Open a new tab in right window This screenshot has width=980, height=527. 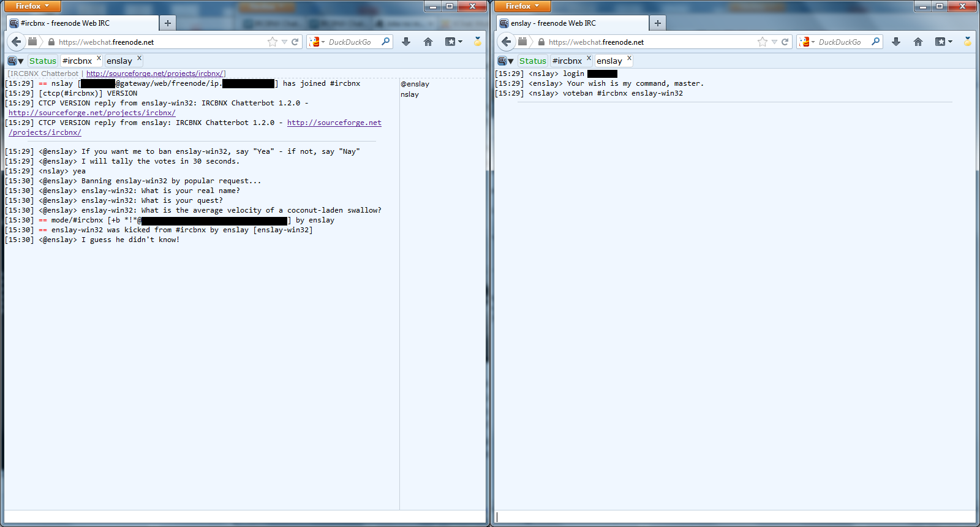click(657, 23)
